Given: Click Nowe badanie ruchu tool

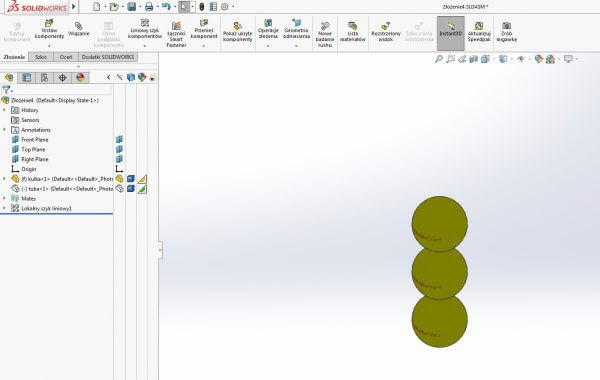Looking at the screenshot, I should pyautogui.click(x=325, y=34).
